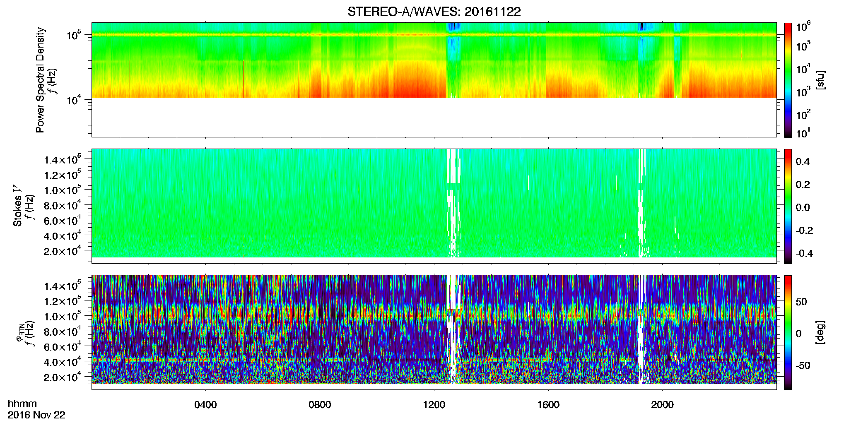This screenshot has width=868, height=447.
Task: Click the 10^6 label on sfu colorbar
Action: click(x=803, y=26)
